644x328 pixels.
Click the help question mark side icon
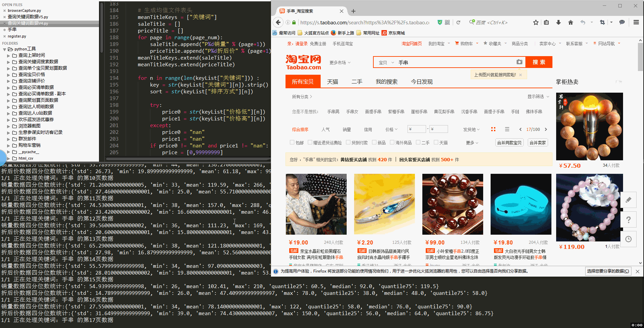point(628,219)
